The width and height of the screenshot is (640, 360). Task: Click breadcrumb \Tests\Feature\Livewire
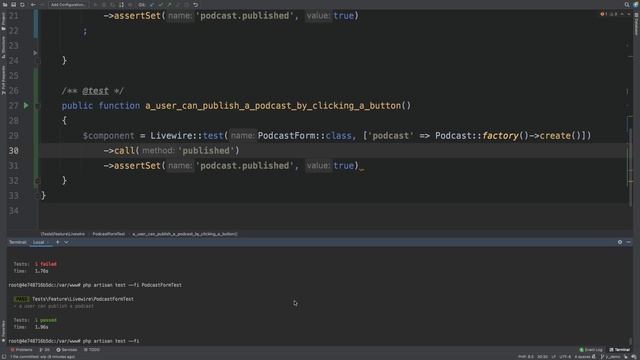pyautogui.click(x=63, y=234)
